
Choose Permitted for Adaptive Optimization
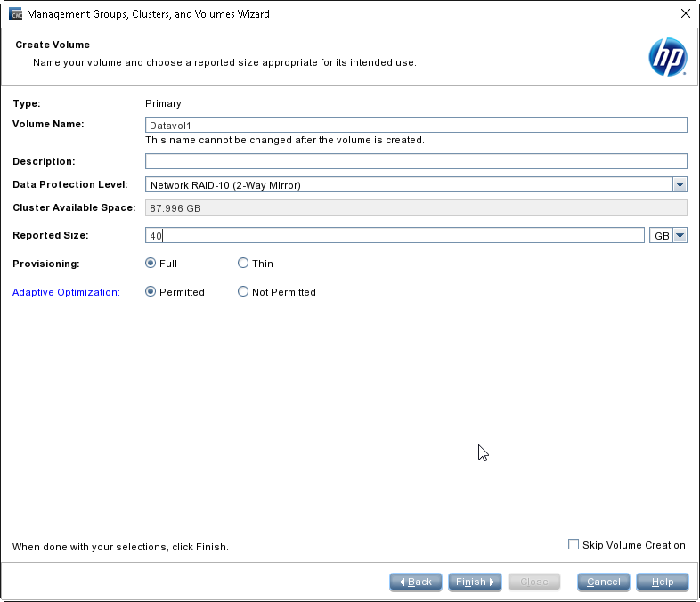[151, 292]
